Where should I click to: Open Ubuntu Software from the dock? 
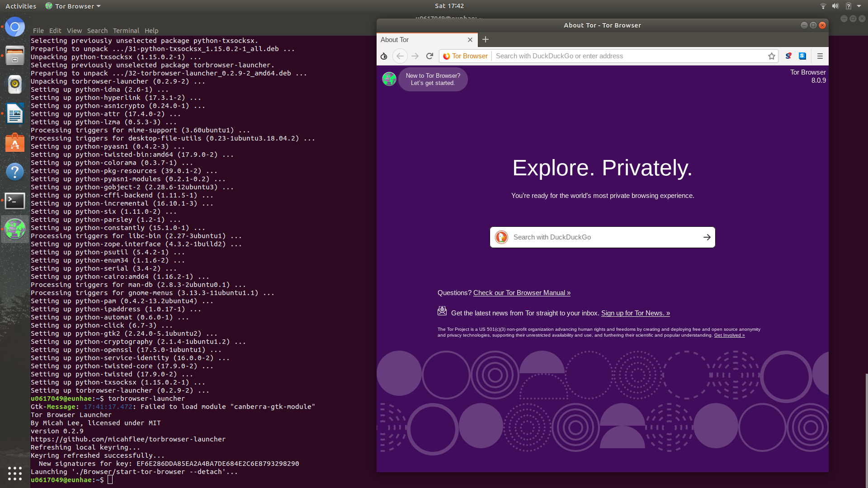[15, 143]
